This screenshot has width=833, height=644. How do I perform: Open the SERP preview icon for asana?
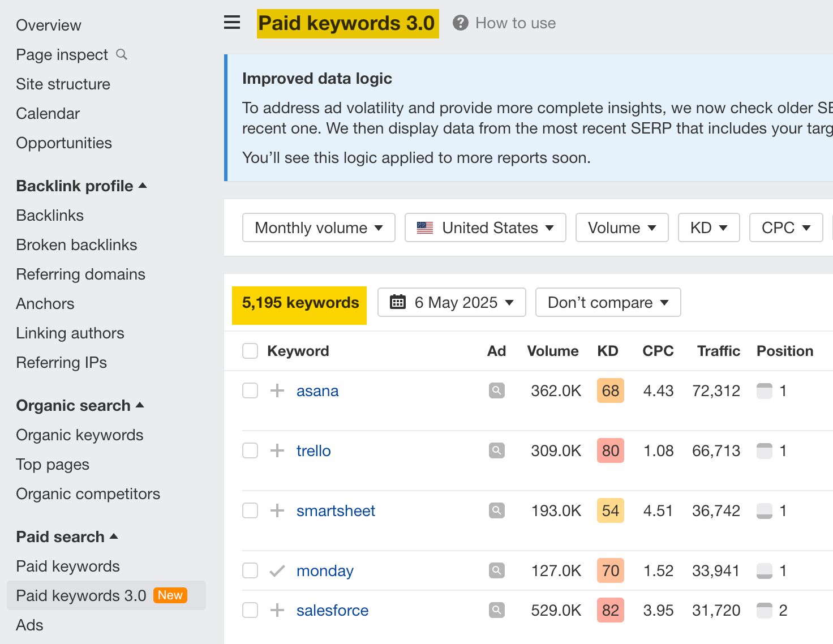pyautogui.click(x=496, y=390)
